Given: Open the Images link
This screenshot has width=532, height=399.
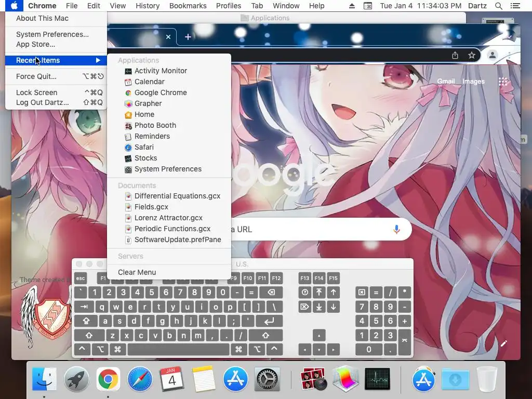Looking at the screenshot, I should click(x=473, y=82).
